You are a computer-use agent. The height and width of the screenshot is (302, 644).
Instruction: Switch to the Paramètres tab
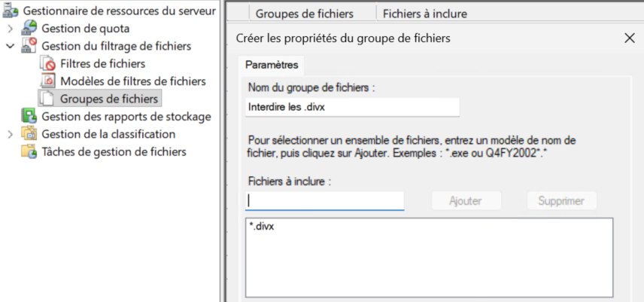tap(271, 66)
